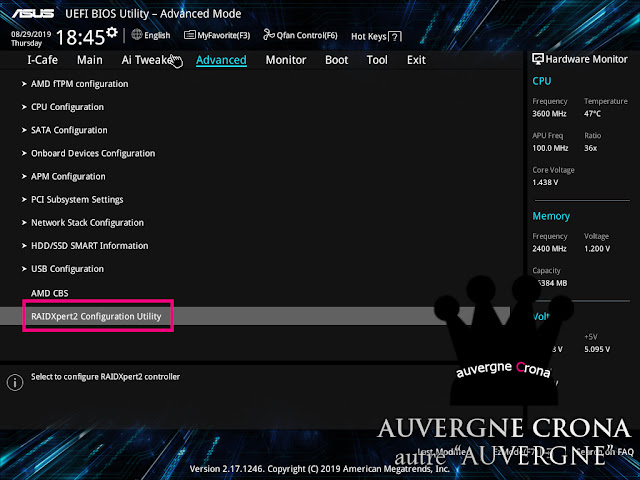Select the Exit tab
Viewport: 640px width, 480px height.
coord(416,60)
